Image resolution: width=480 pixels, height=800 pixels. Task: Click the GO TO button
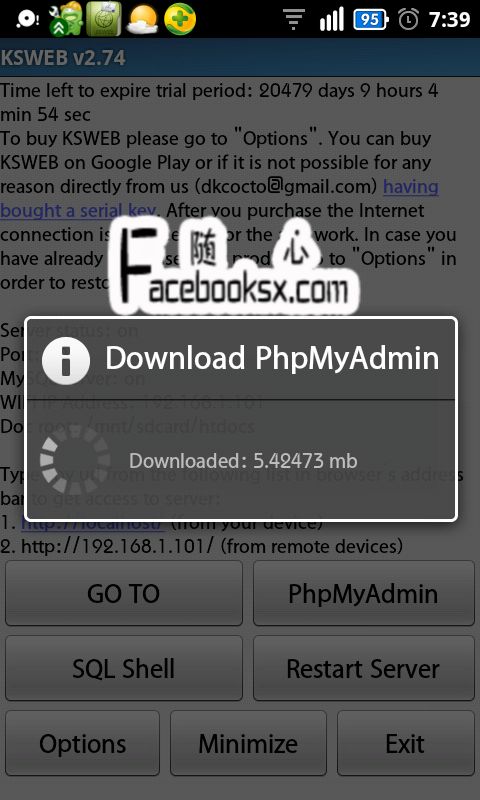click(x=123, y=593)
